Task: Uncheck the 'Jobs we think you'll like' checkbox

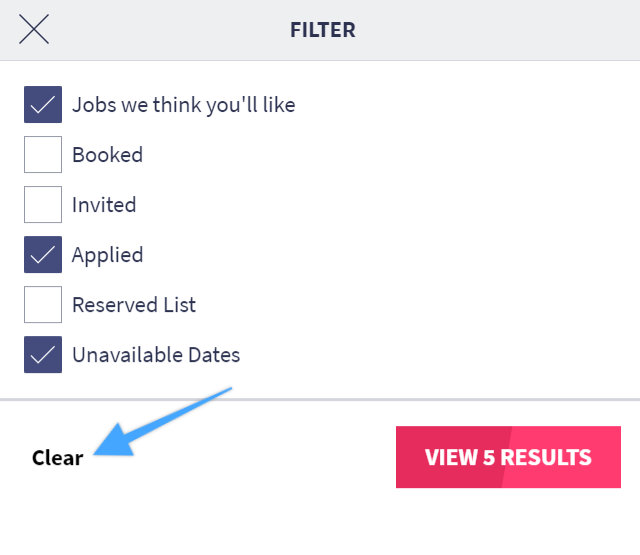Action: point(43,105)
